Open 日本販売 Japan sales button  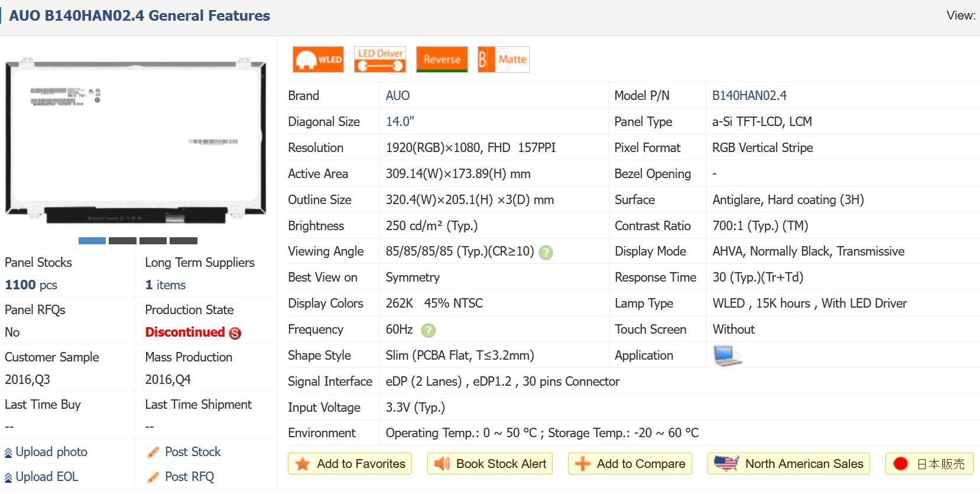point(929,464)
